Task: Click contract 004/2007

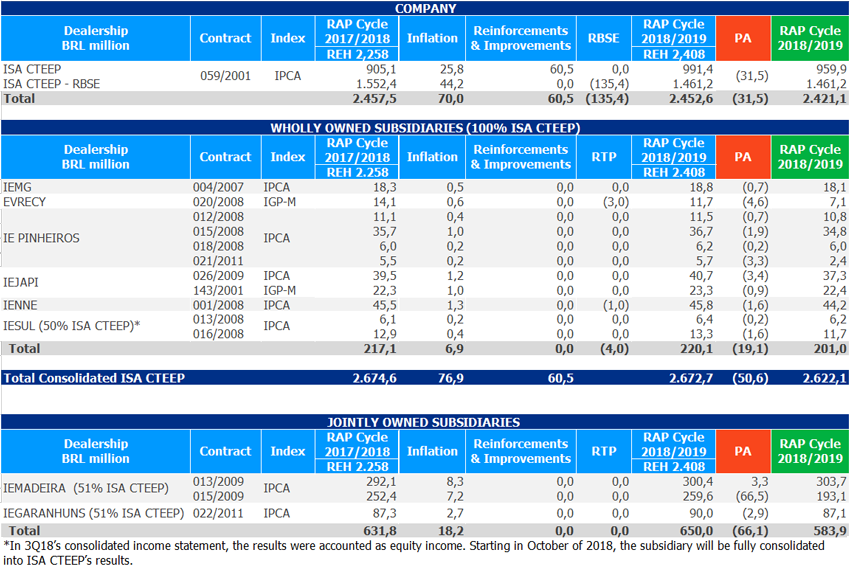Action: [x=218, y=187]
